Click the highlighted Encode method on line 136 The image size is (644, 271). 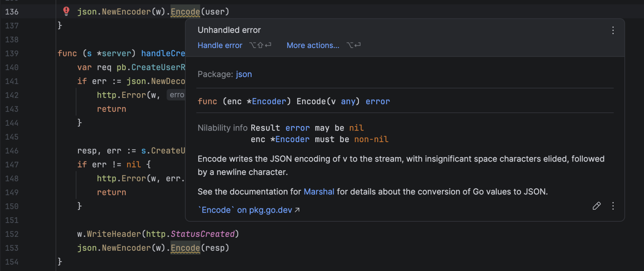[185, 12]
